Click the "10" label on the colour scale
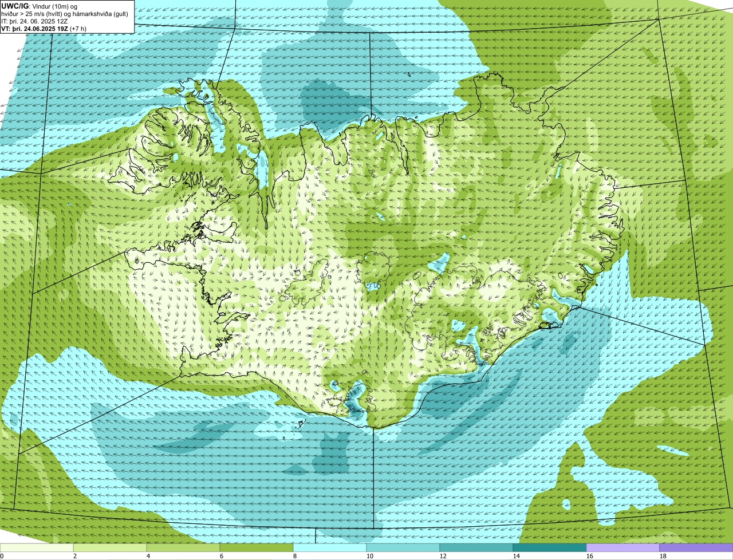 [370, 556]
